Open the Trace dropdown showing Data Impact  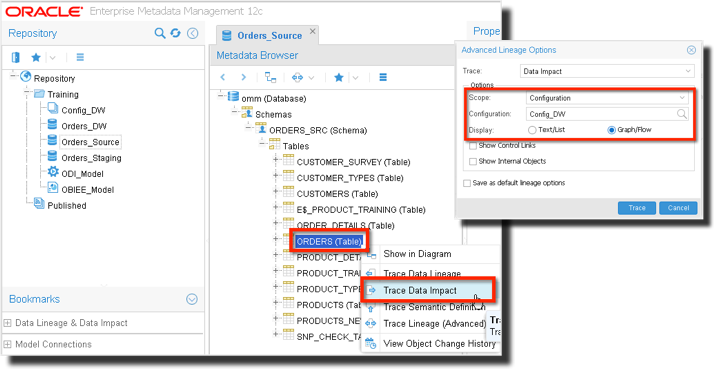607,72
